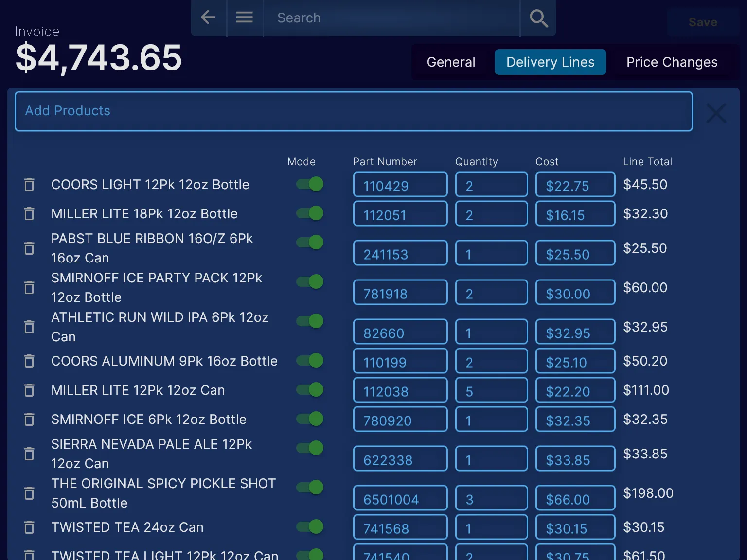Edit the $22.20 cost field
Viewport: 747px width, 560px height.
575,390
